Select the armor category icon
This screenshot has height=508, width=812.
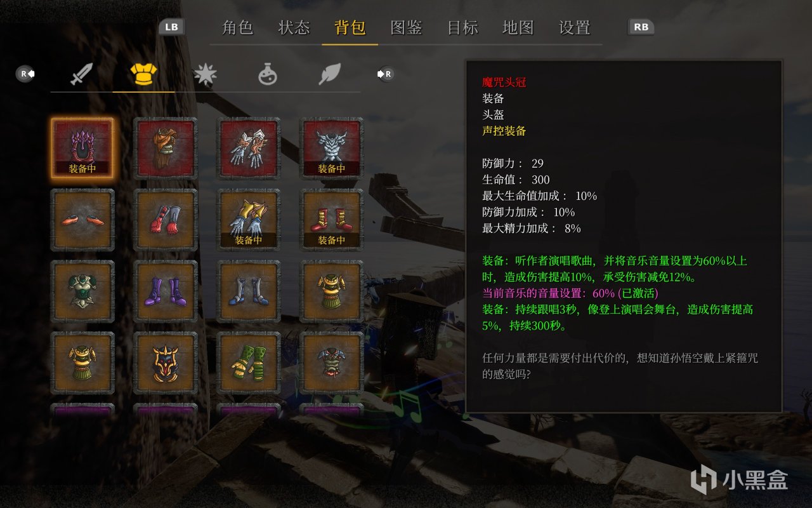(143, 74)
